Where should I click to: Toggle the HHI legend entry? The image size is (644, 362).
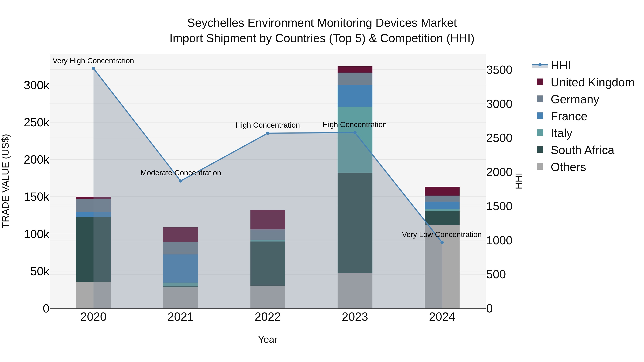551,65
